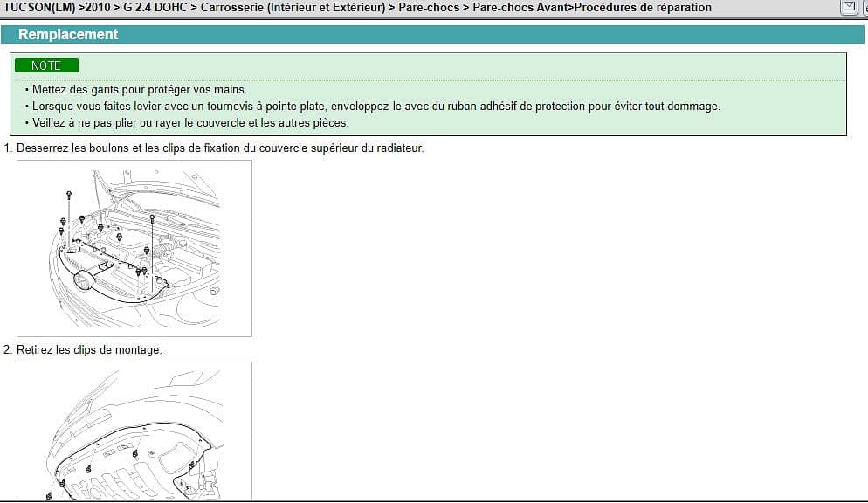Click the round horn in first diagram
The image size is (868, 503).
pyautogui.click(x=85, y=280)
